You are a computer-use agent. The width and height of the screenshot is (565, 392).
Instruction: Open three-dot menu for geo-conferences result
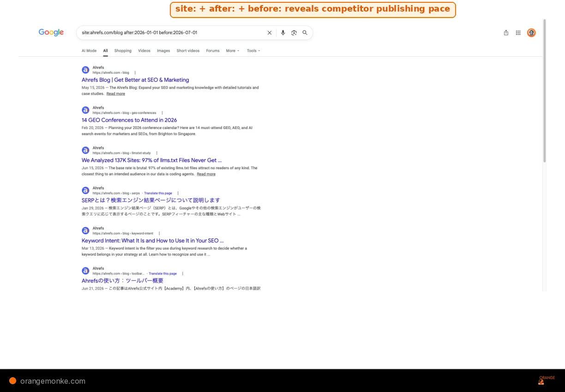coord(162,113)
